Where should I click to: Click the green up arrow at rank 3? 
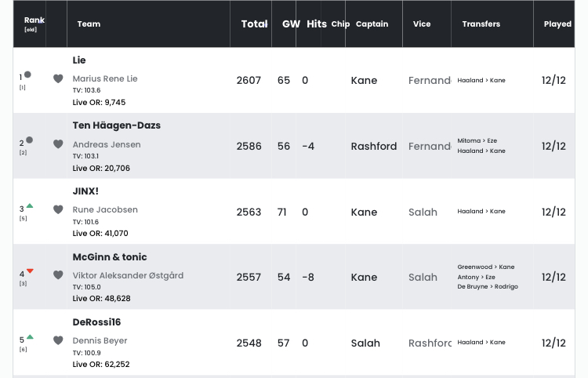(x=30, y=205)
